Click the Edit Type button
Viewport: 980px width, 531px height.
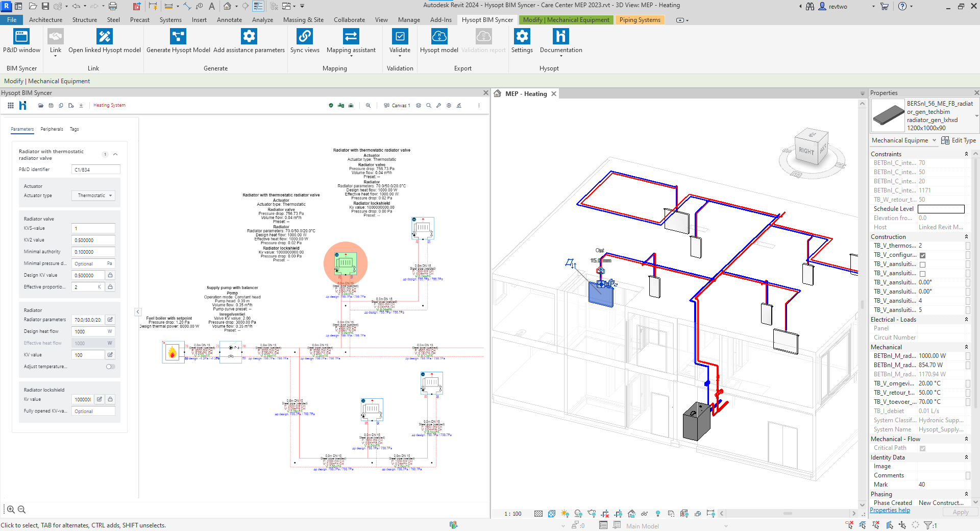tap(959, 140)
